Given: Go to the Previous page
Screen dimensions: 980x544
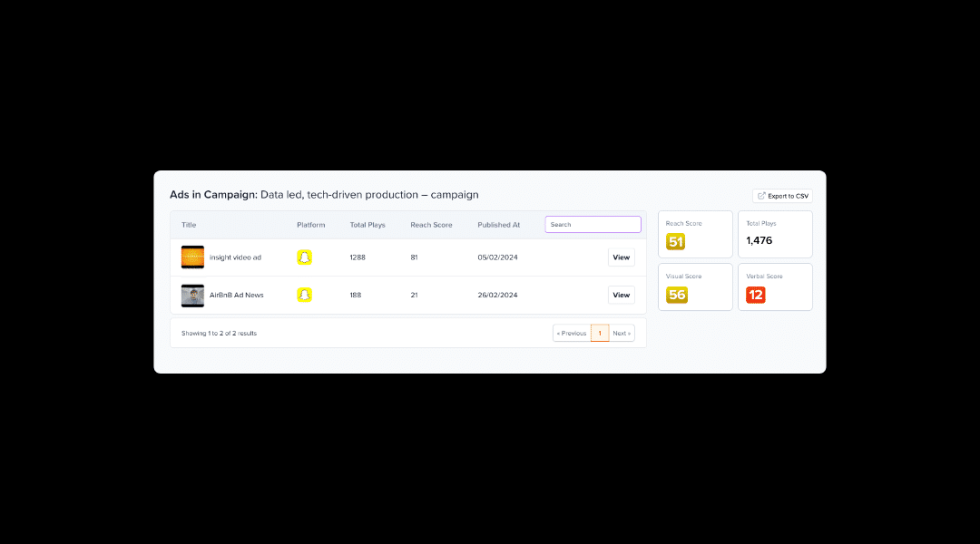Looking at the screenshot, I should pos(571,333).
